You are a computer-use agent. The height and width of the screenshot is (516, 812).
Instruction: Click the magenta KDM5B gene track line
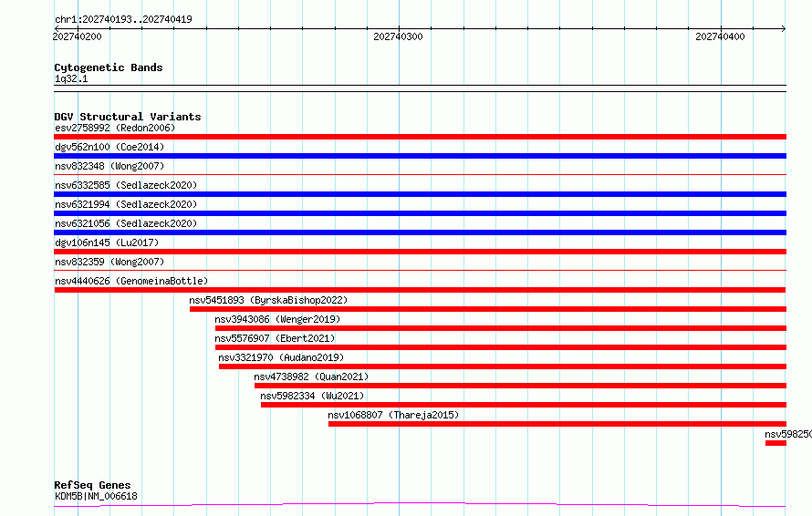420,504
